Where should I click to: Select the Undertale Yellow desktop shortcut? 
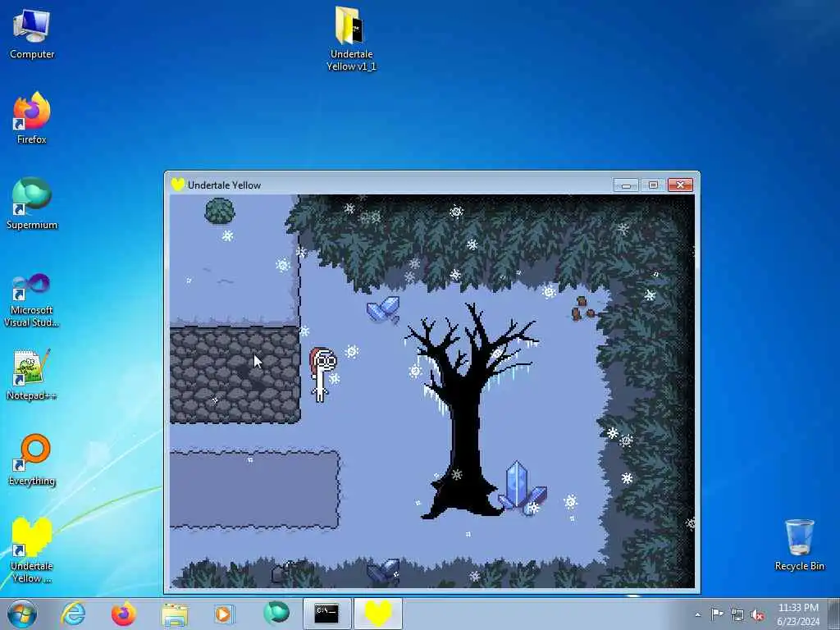click(x=32, y=550)
